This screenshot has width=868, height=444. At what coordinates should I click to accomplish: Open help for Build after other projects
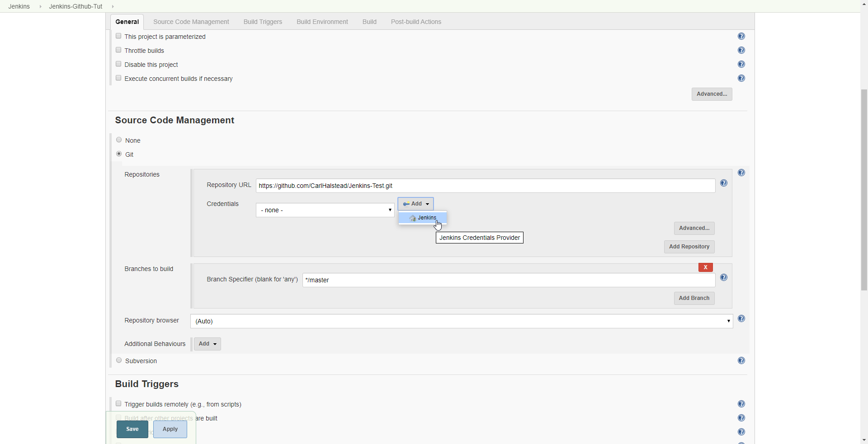click(741, 418)
